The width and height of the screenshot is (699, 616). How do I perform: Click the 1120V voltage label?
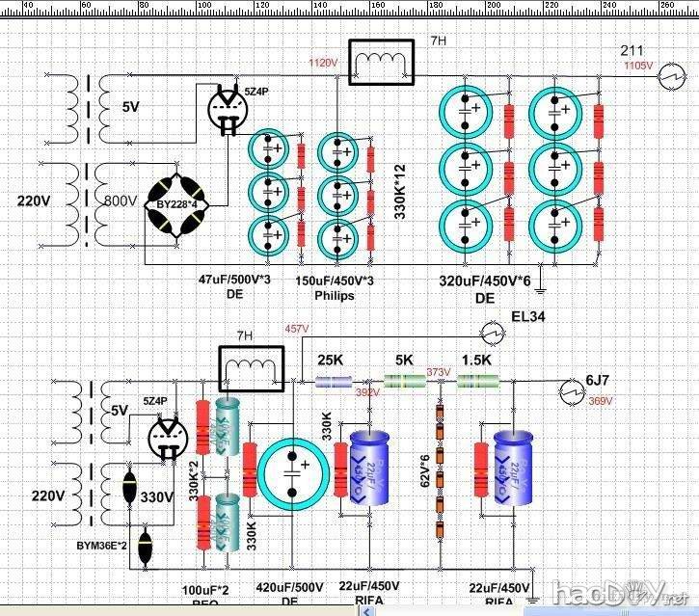tap(322, 63)
